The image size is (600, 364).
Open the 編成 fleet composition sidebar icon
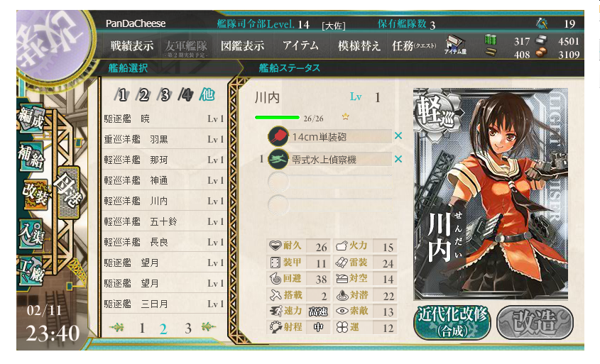click(31, 118)
